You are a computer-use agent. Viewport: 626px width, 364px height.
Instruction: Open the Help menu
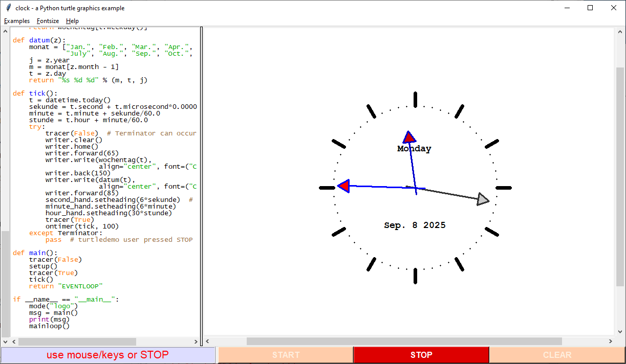pyautogui.click(x=72, y=21)
